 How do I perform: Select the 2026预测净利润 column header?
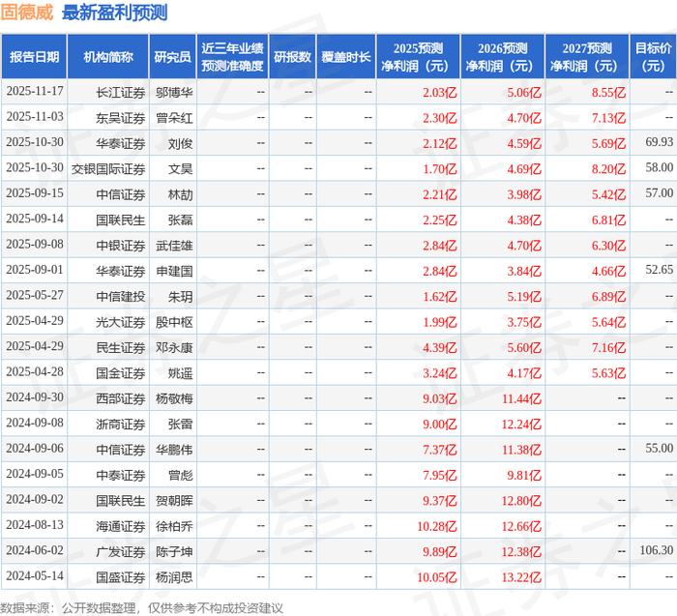(x=503, y=57)
